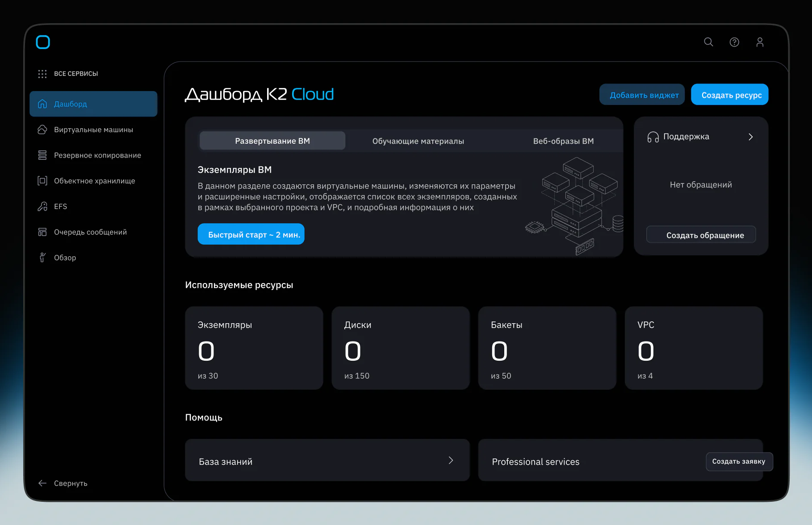Image resolution: width=812 pixels, height=525 pixels.
Task: Click the Поддержка headset icon
Action: tap(653, 137)
